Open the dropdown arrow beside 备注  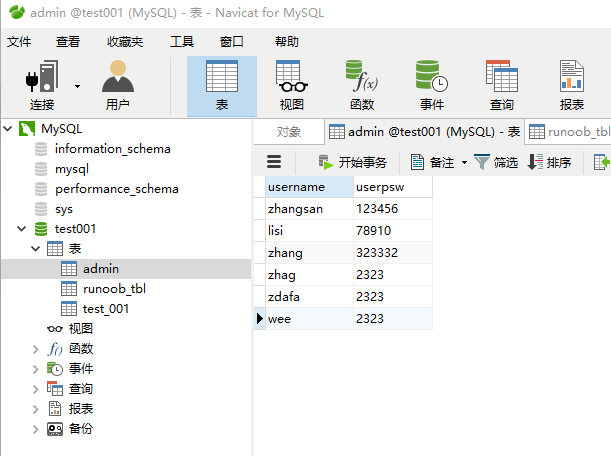(x=464, y=162)
